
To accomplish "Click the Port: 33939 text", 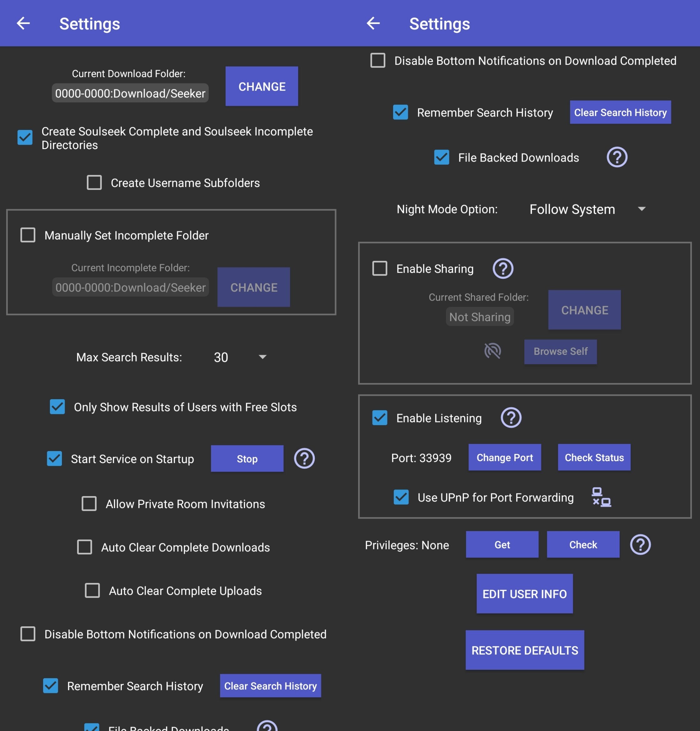I will (x=421, y=458).
